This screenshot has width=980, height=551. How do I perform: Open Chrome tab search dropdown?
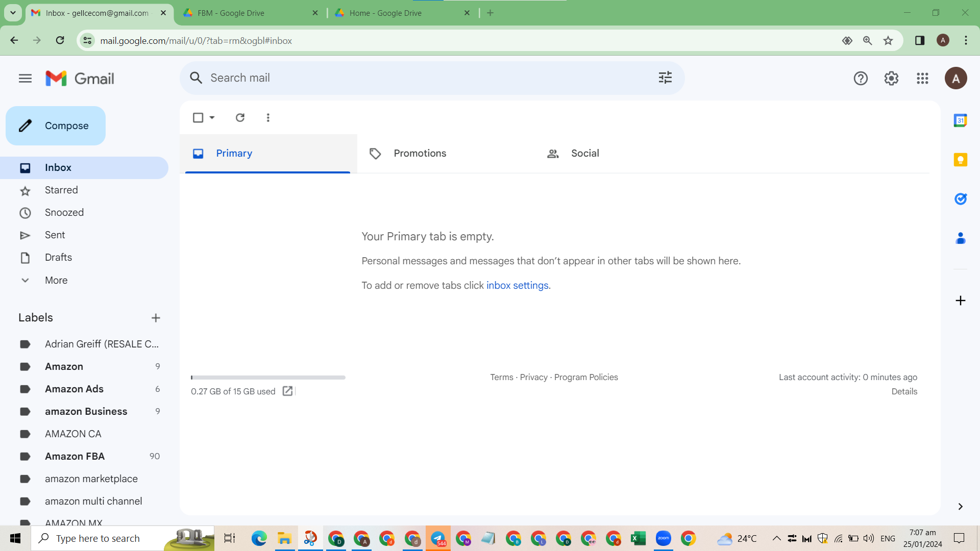point(13,13)
